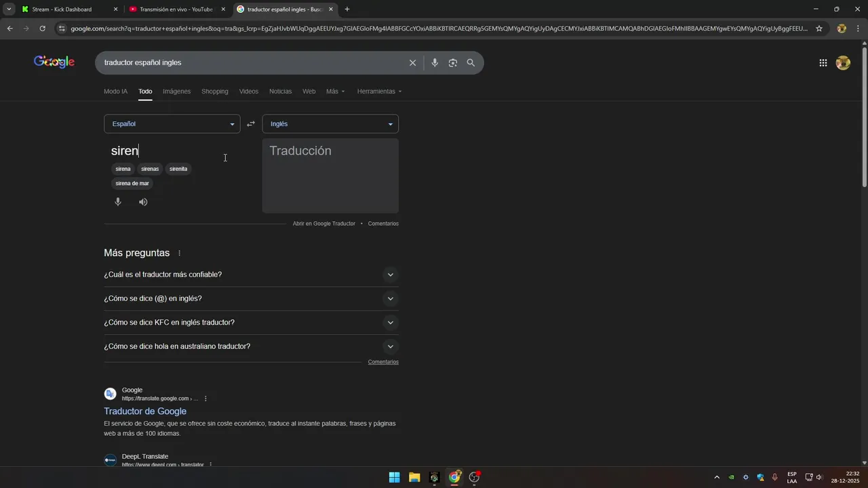Show hidden system tray icons

717,477
